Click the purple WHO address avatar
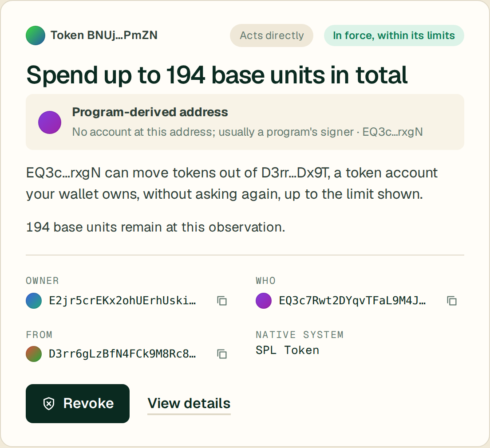 point(264,301)
